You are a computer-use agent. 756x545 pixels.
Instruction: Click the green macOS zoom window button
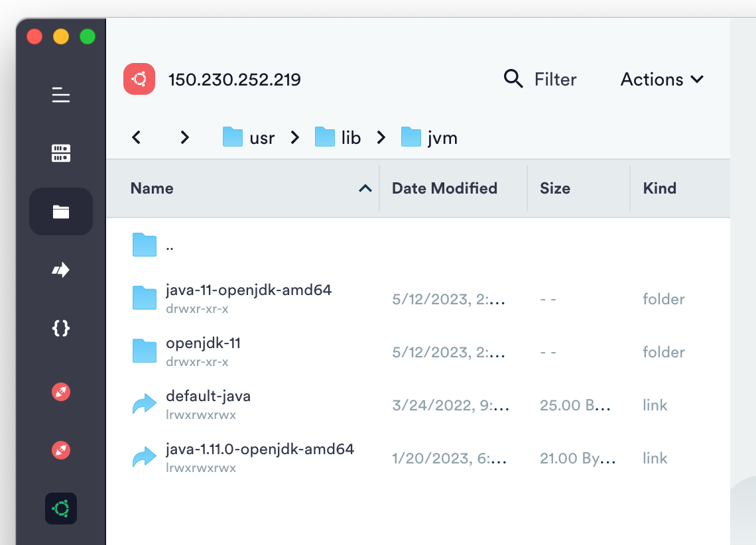(x=88, y=36)
